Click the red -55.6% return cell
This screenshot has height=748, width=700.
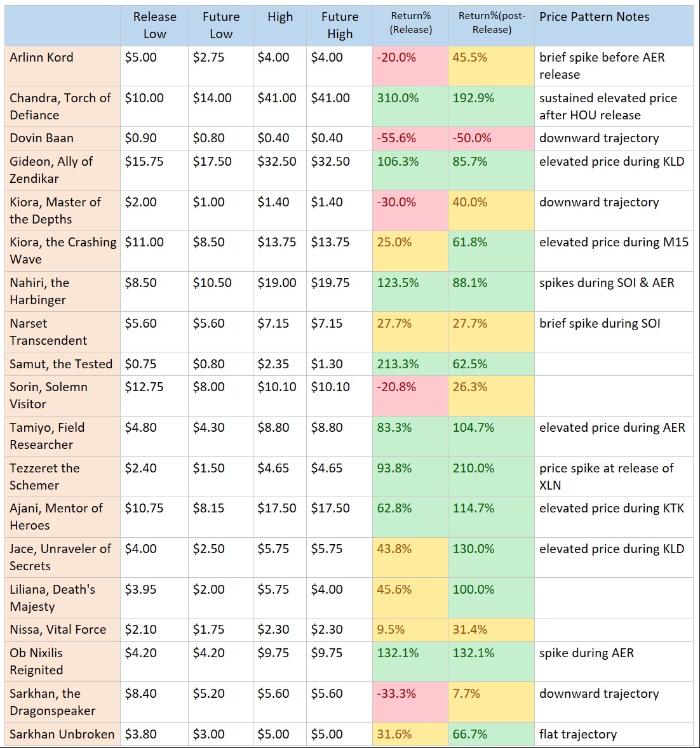(x=396, y=138)
